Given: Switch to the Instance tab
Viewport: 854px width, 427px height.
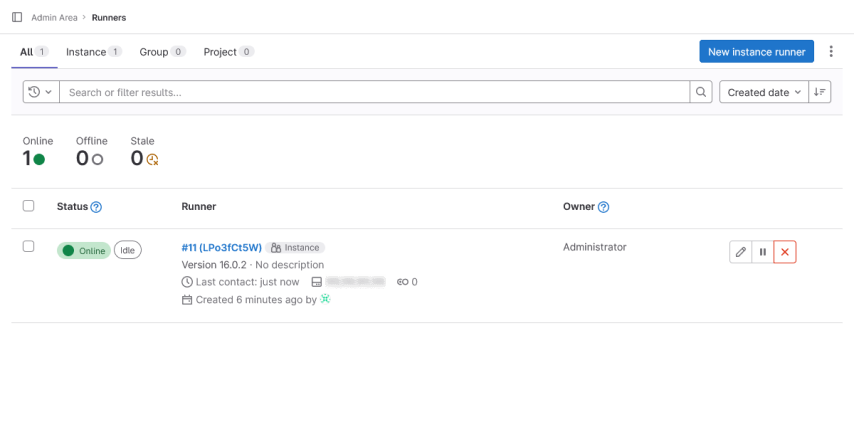Looking at the screenshot, I should (x=93, y=52).
